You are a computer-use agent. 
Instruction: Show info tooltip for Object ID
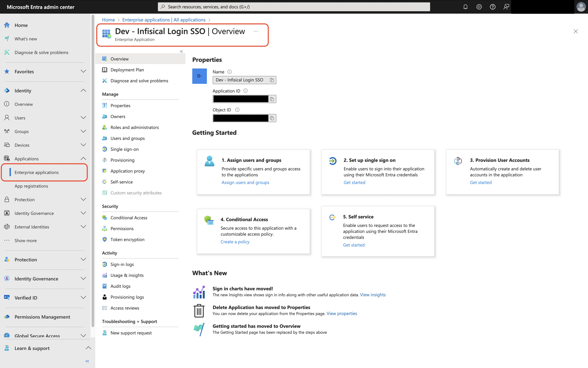237,110
